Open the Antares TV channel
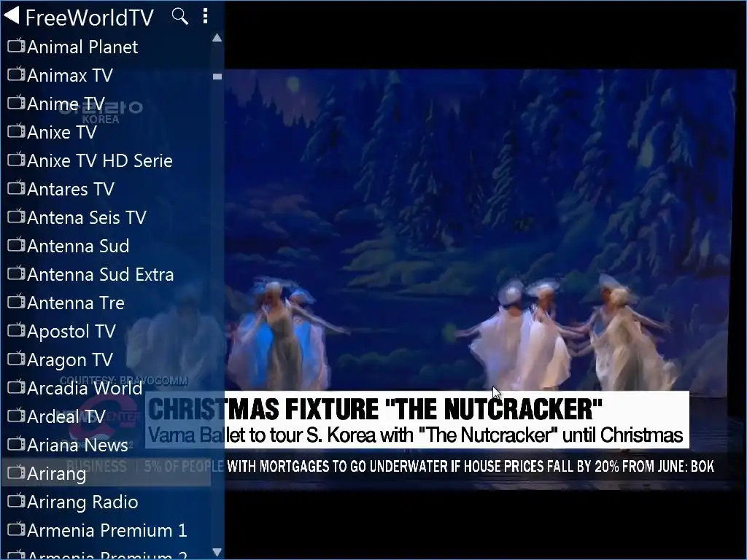747x560 pixels. point(106,189)
